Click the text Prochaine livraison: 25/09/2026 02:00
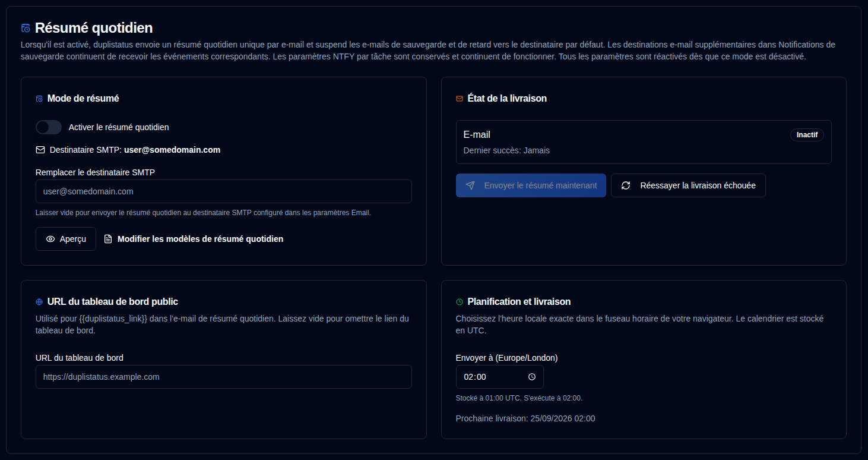The image size is (868, 460). [525, 418]
